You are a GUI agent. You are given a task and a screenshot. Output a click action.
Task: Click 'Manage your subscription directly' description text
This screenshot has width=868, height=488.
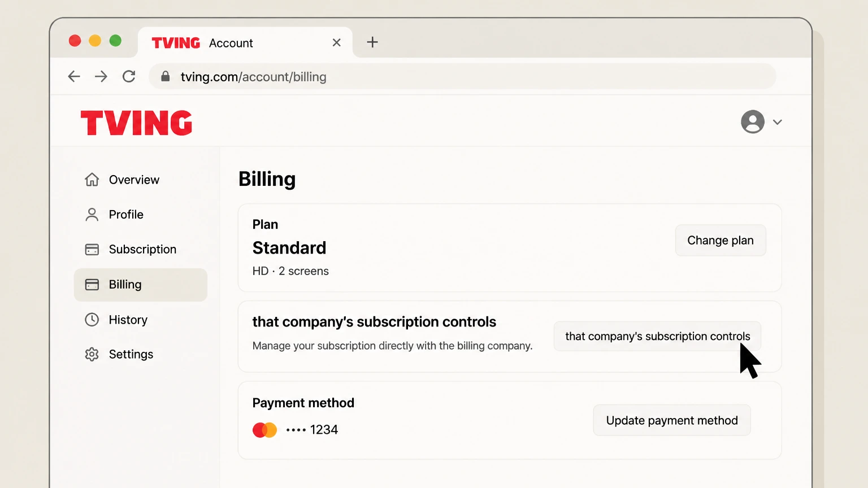tap(393, 346)
